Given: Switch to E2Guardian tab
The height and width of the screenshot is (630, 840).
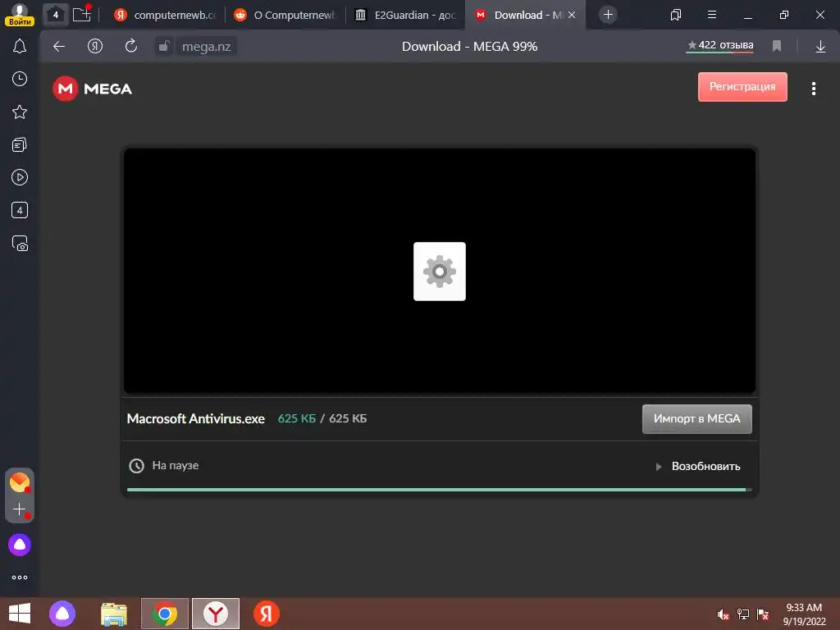Looking at the screenshot, I should pyautogui.click(x=405, y=15).
